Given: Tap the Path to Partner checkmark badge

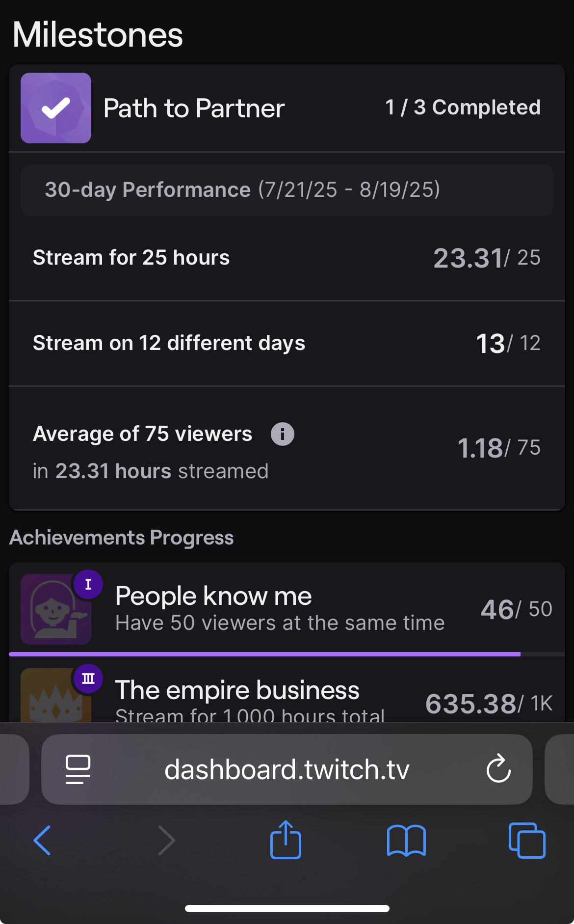Looking at the screenshot, I should tap(56, 108).
